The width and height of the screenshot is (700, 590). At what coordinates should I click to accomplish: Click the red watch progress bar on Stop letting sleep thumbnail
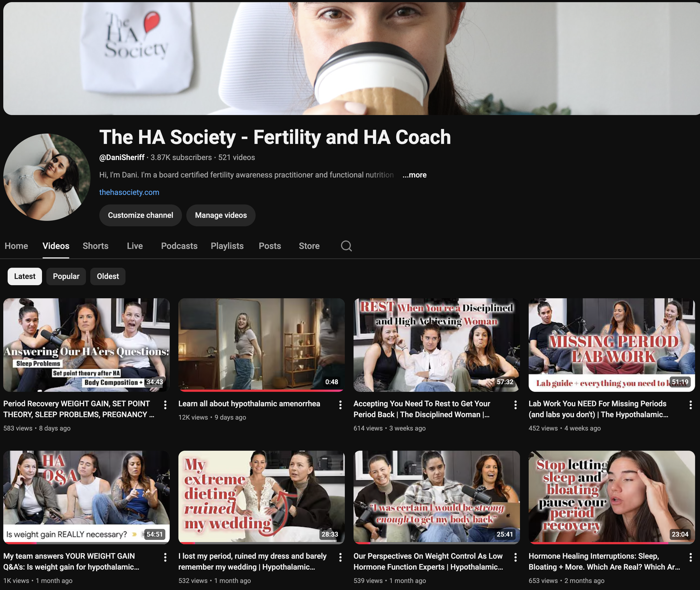click(x=599, y=543)
